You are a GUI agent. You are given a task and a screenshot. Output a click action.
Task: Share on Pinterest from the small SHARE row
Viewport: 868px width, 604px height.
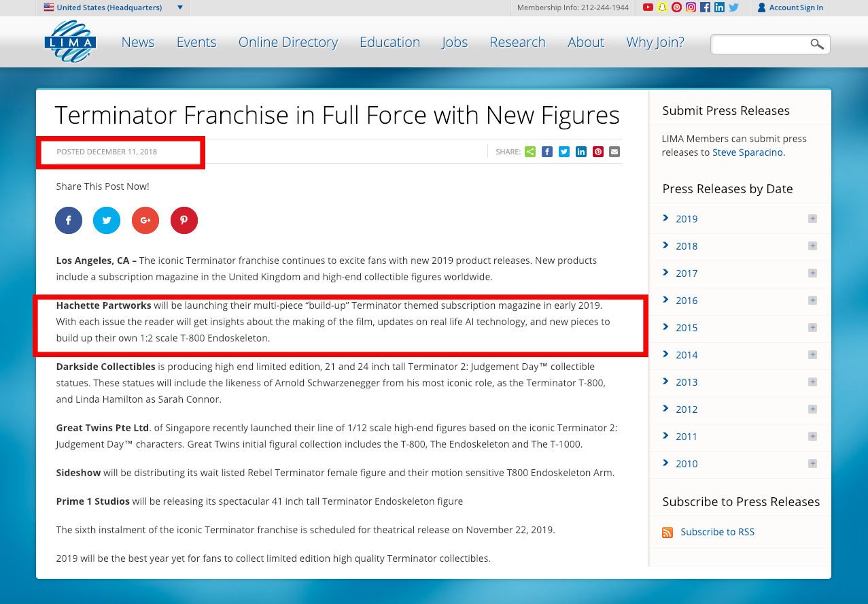coord(598,152)
